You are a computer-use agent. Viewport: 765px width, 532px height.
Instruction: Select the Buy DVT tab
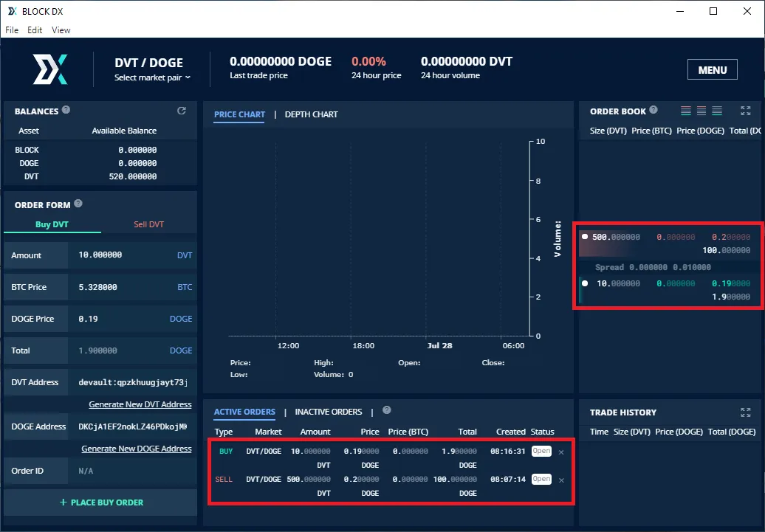pyautogui.click(x=52, y=224)
